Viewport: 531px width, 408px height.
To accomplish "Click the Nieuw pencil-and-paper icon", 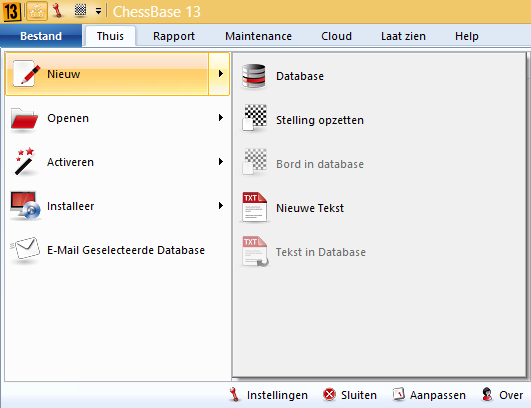I will (27, 73).
